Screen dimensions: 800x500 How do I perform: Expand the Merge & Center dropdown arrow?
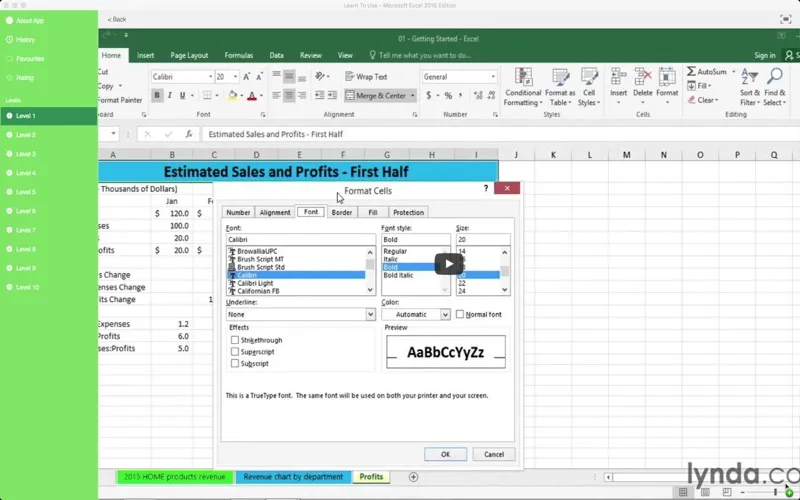point(412,95)
